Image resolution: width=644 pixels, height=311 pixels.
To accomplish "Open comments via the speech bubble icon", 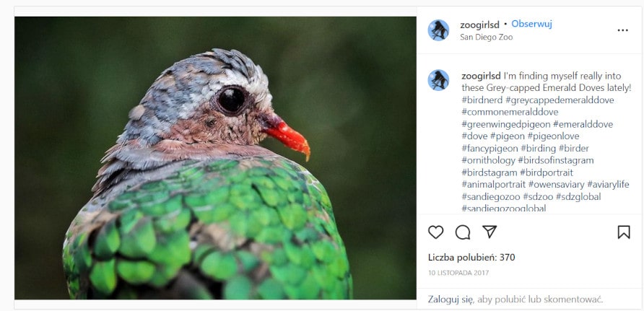I will pyautogui.click(x=463, y=232).
